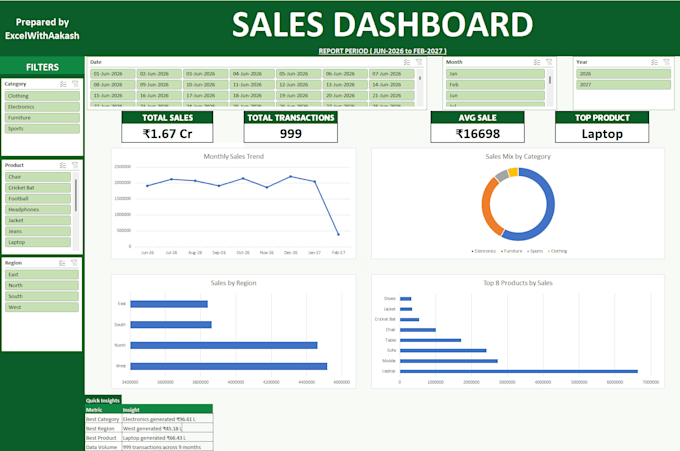Screen dimensions: 680x451
Task: Filter by the Clothing category
Action: [42, 96]
